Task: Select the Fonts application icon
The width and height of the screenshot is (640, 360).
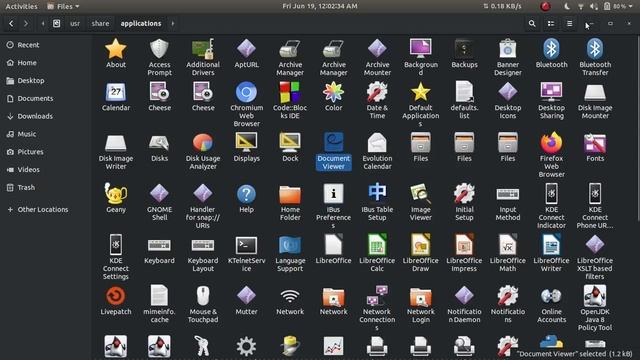Action: [x=595, y=143]
